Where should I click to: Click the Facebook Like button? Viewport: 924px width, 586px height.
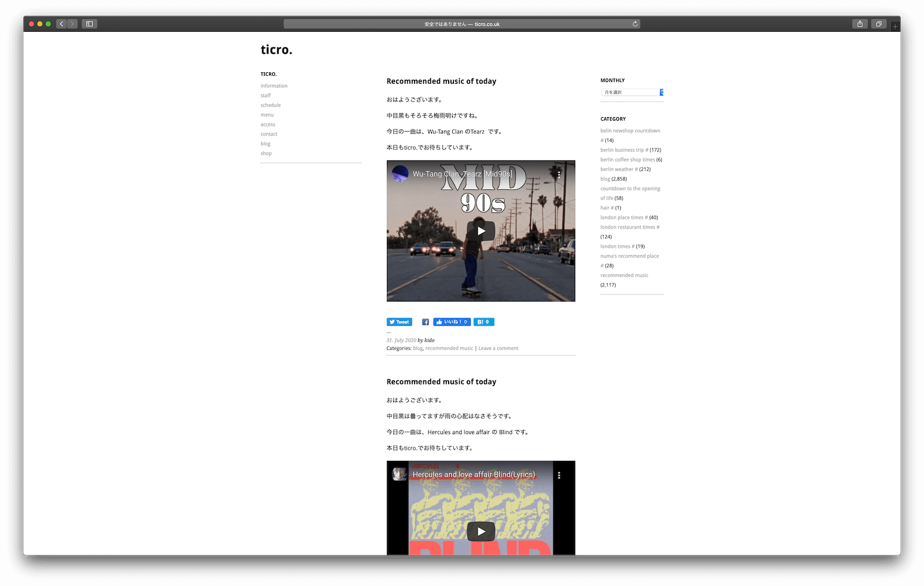(452, 322)
